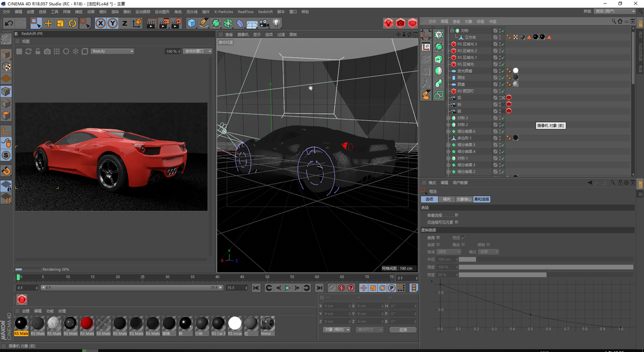Toggle the Autokeying red icon
The image size is (644, 352).
pos(341,288)
